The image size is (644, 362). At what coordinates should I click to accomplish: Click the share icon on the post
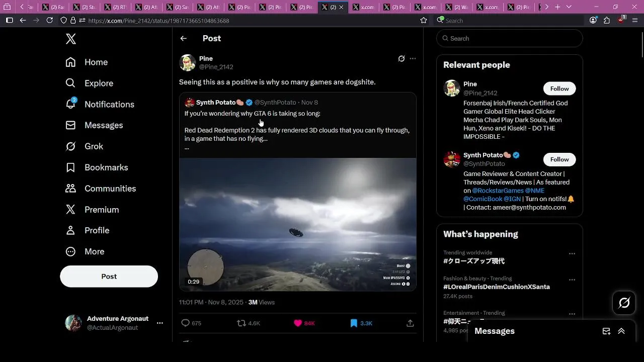410,323
